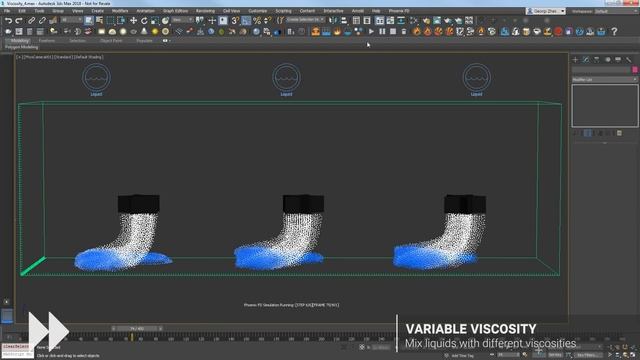
Task: Select the Select and Link tool
Action: pyautogui.click(x=31, y=20)
